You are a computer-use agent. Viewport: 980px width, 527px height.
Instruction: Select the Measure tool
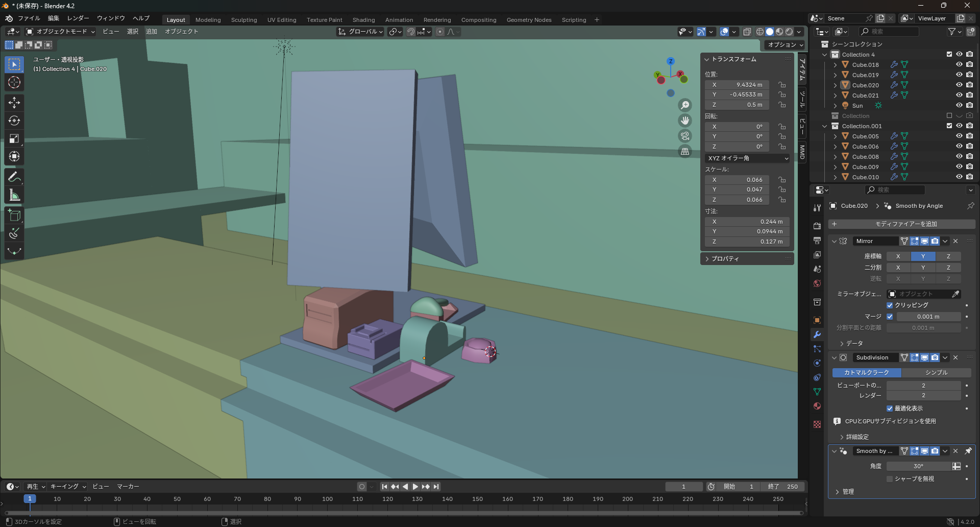[14, 195]
